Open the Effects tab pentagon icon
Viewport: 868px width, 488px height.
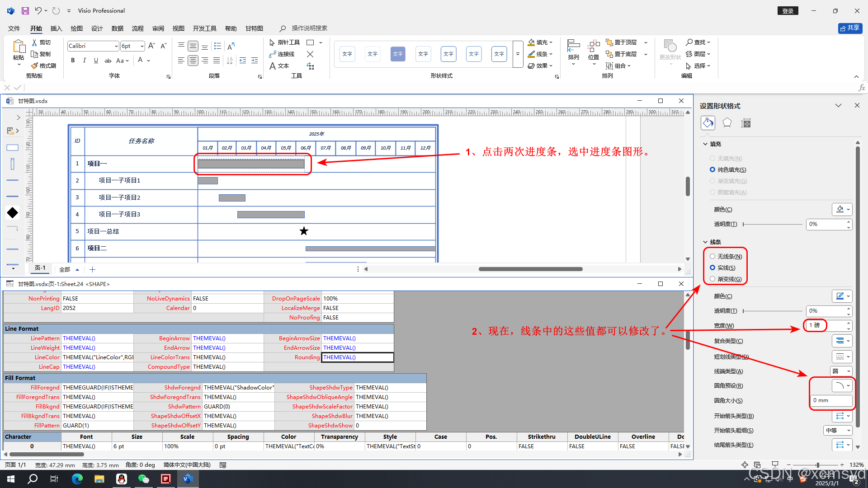click(726, 123)
